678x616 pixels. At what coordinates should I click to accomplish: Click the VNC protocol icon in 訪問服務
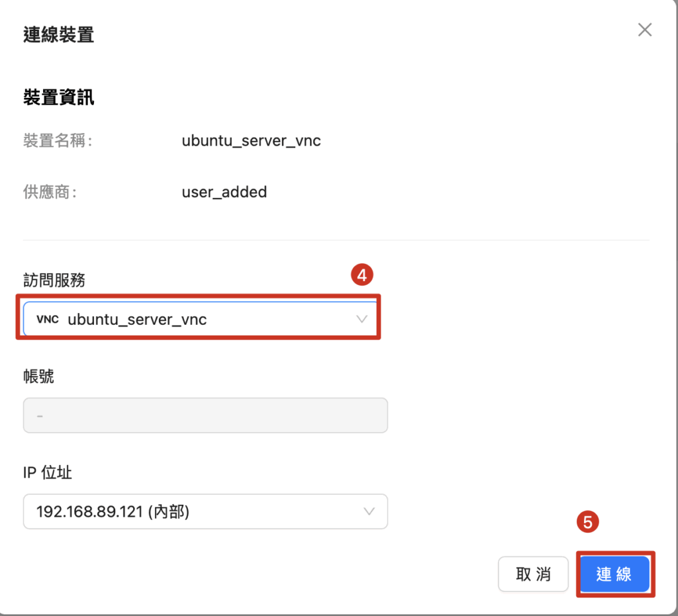(48, 320)
